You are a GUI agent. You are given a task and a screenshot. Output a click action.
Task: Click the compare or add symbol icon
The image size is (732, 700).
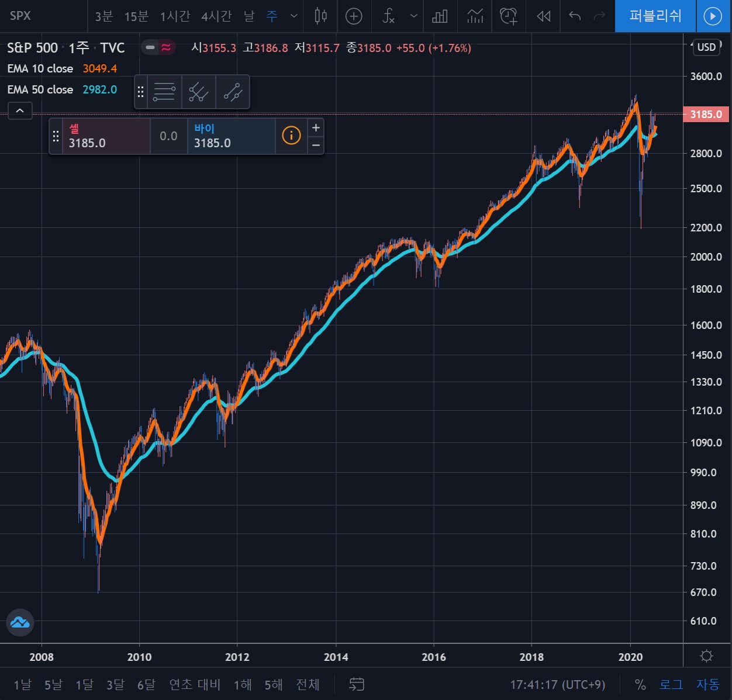pos(354,16)
